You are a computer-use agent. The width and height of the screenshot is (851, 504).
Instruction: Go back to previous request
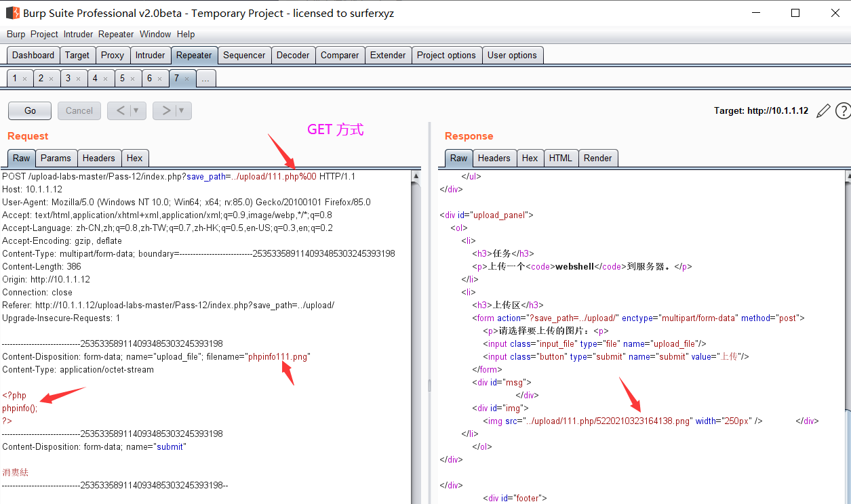119,110
